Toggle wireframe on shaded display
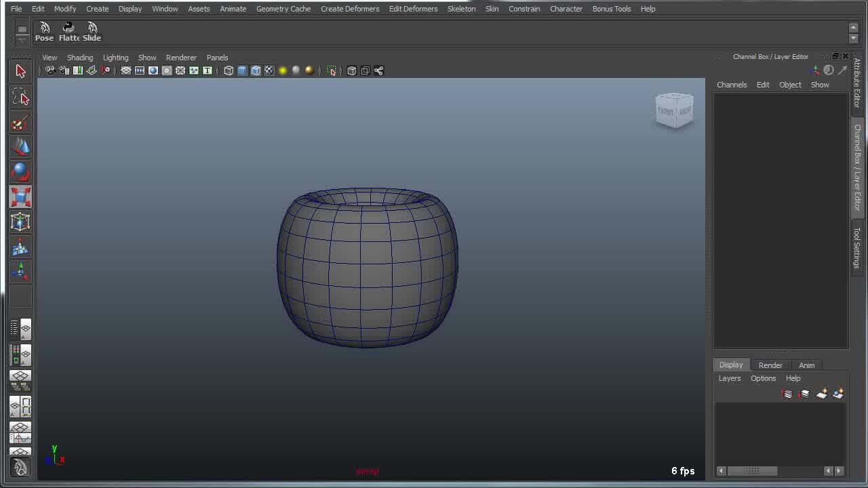Viewport: 868px width, 488px height. 256,70
